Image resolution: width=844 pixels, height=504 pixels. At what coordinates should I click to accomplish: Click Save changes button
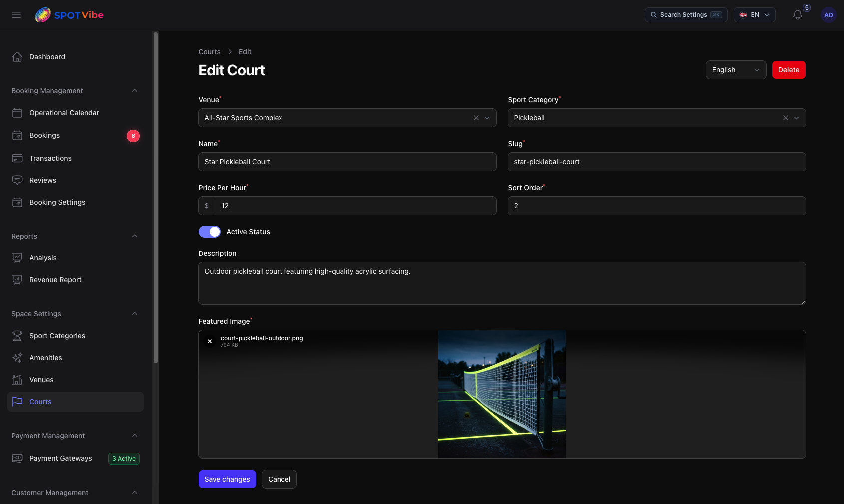[227, 479]
